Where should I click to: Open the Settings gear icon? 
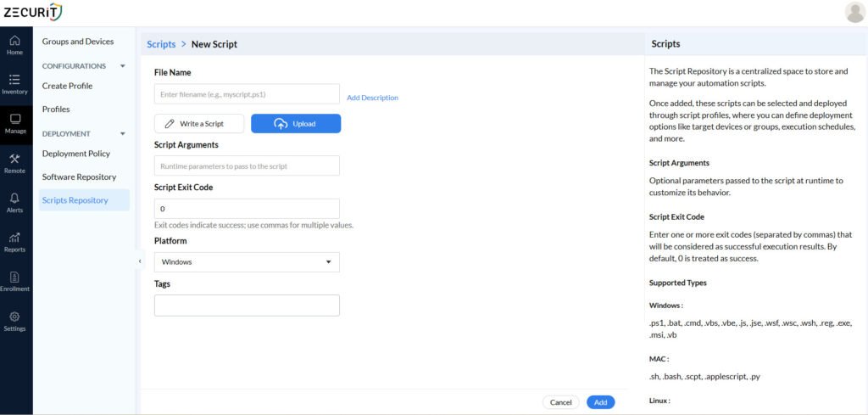point(15,317)
